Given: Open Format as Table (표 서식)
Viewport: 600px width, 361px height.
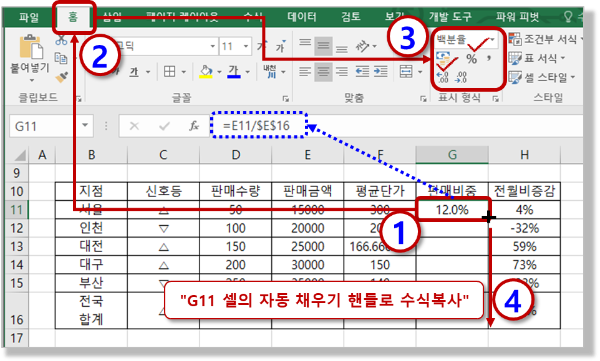Looking at the screenshot, I should [x=537, y=59].
